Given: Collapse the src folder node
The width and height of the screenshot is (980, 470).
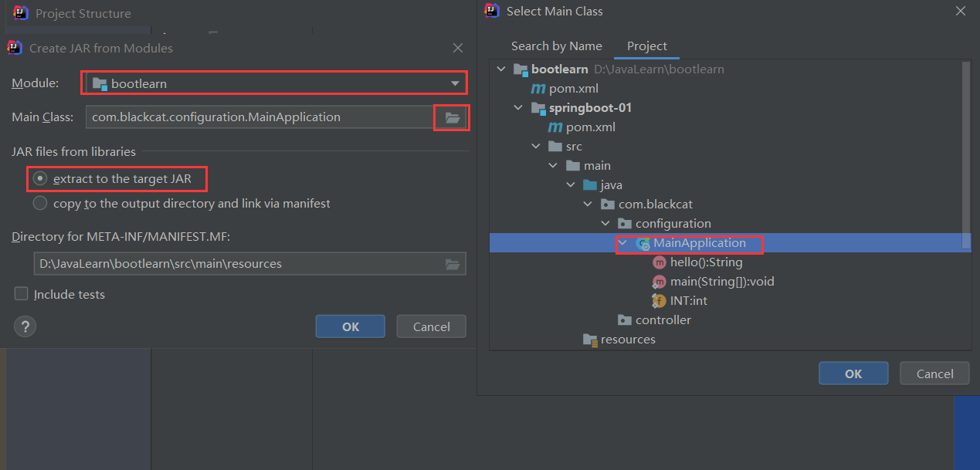Looking at the screenshot, I should (x=535, y=147).
